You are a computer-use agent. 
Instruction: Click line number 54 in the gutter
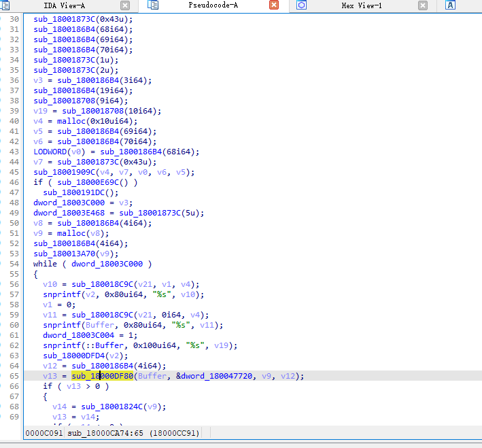click(x=14, y=264)
